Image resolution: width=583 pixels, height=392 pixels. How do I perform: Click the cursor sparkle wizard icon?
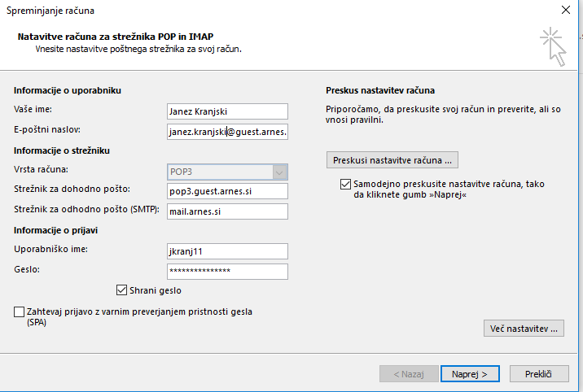[x=553, y=47]
